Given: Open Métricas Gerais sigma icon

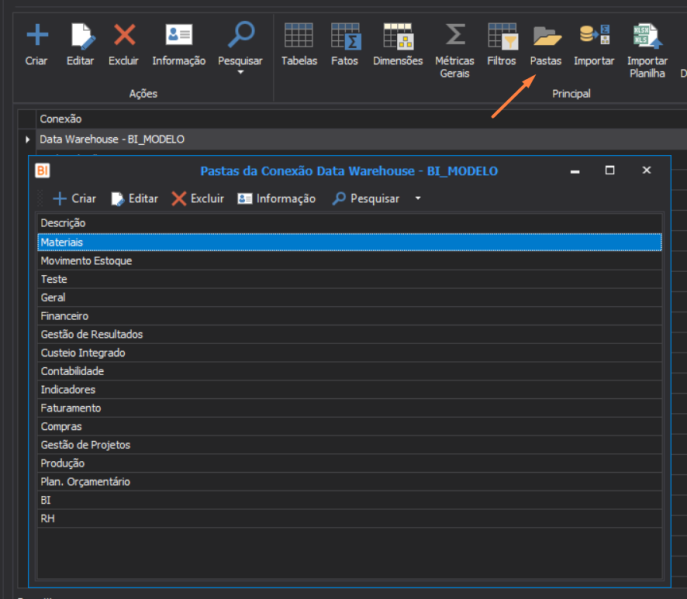Looking at the screenshot, I should tap(455, 36).
